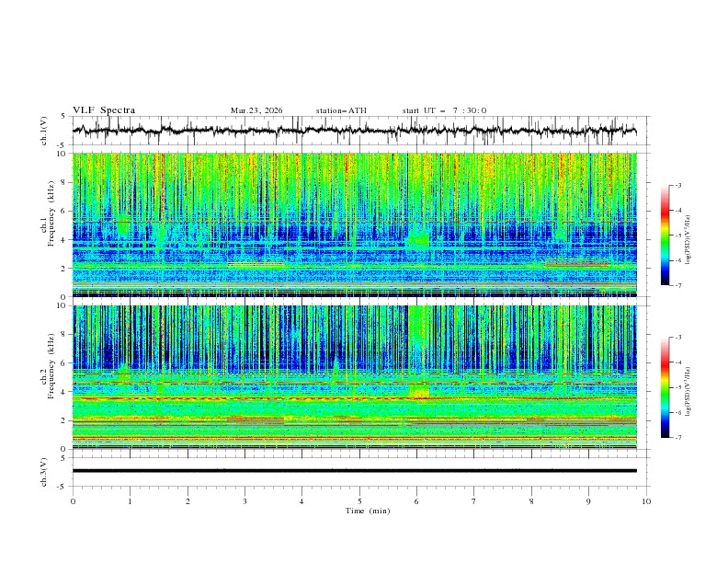728x563 pixels.
Task: Click the ch.1 PSD color bar
Action: [665, 236]
